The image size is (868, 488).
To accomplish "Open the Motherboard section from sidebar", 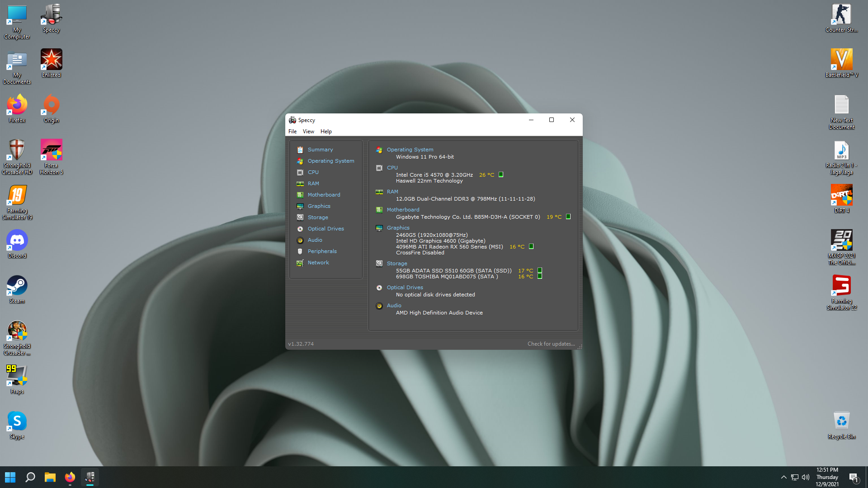I will click(x=324, y=195).
